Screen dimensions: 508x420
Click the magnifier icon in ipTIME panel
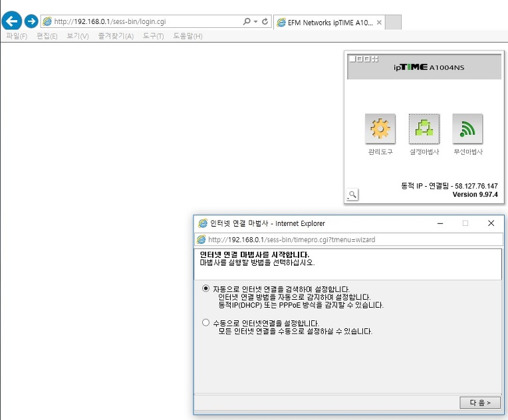click(352, 194)
